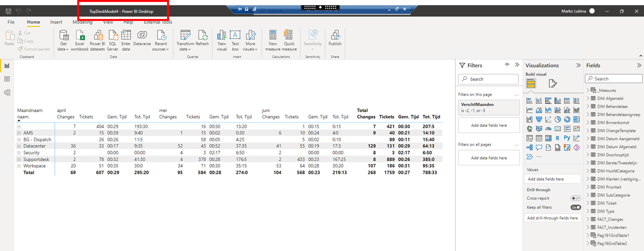Image resolution: width=644 pixels, height=251 pixels.
Task: Select the Q&A visual
Action: (x=539, y=148)
